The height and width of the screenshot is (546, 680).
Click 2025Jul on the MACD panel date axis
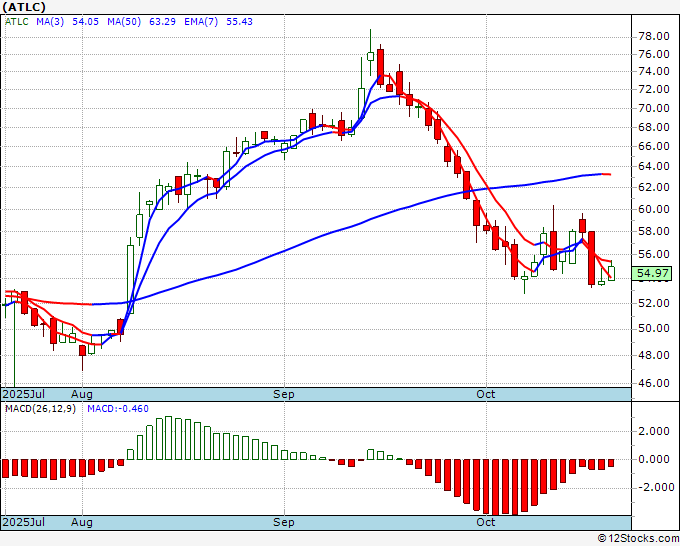point(23,522)
